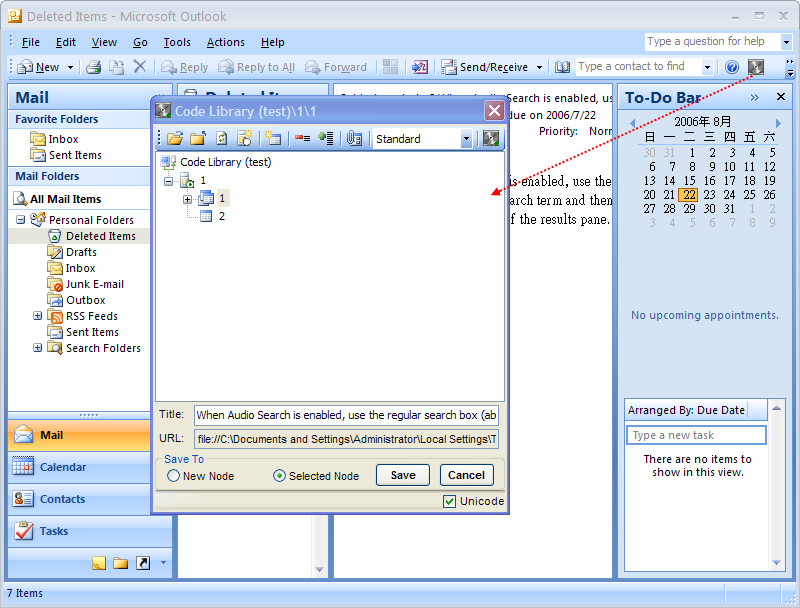The width and height of the screenshot is (800, 608).
Task: Click the Calendar icon in navigation pane
Action: 23,466
